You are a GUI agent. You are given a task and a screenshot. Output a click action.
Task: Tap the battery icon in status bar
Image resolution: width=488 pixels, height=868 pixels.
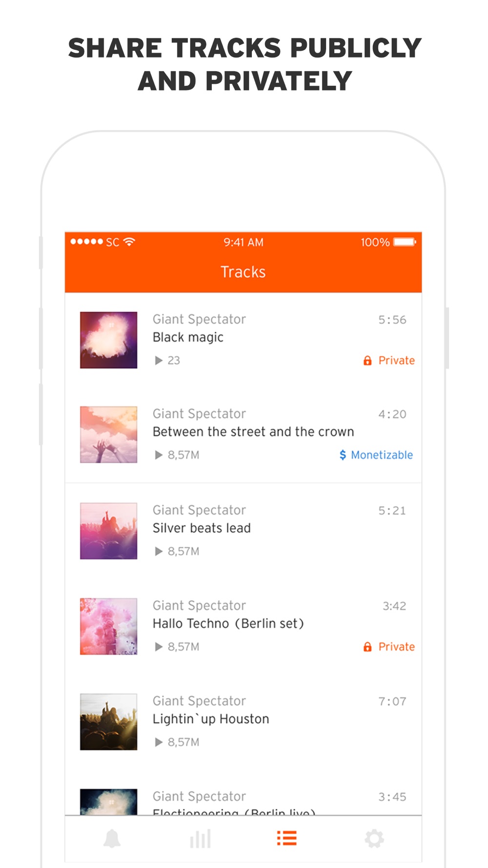tap(405, 242)
